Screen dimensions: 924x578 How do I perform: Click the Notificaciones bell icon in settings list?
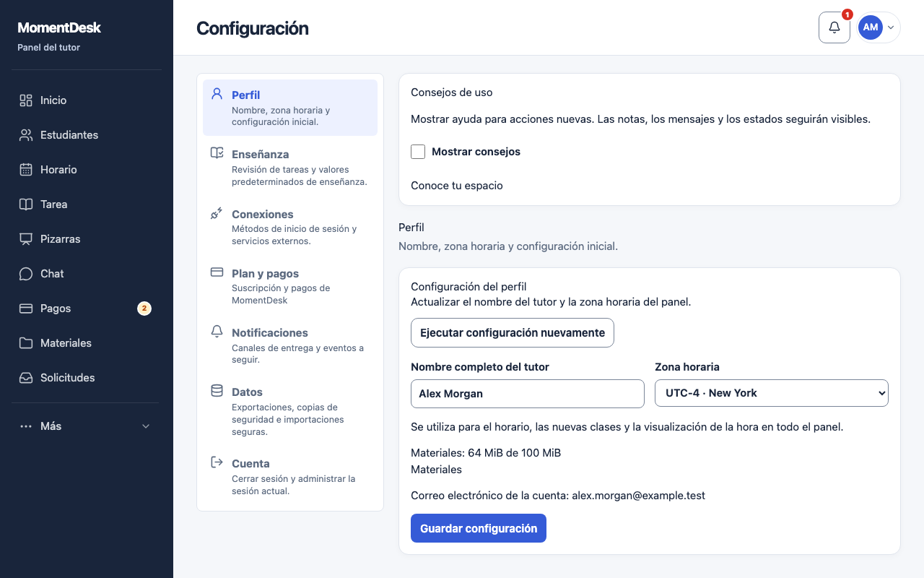tap(217, 331)
